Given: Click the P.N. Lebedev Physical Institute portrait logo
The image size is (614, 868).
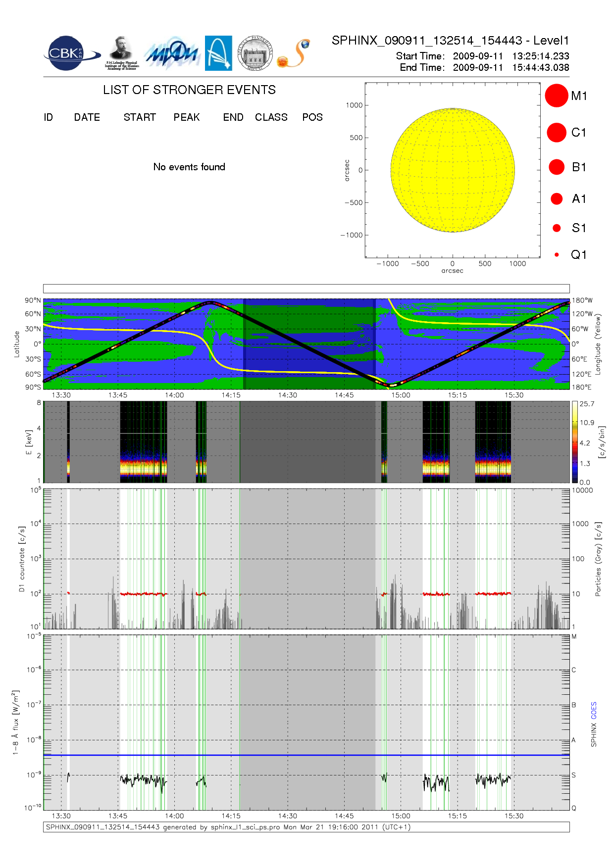Looking at the screenshot, I should coord(121,53).
